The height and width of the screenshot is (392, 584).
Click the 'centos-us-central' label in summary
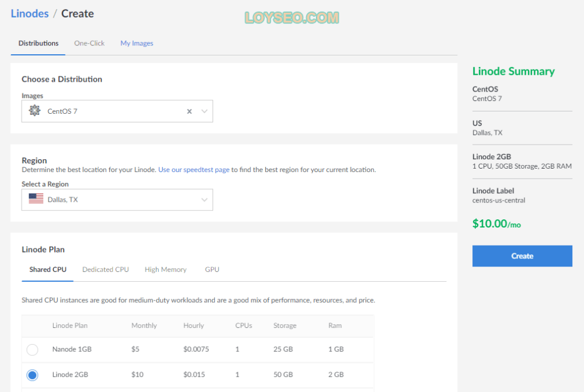[499, 200]
